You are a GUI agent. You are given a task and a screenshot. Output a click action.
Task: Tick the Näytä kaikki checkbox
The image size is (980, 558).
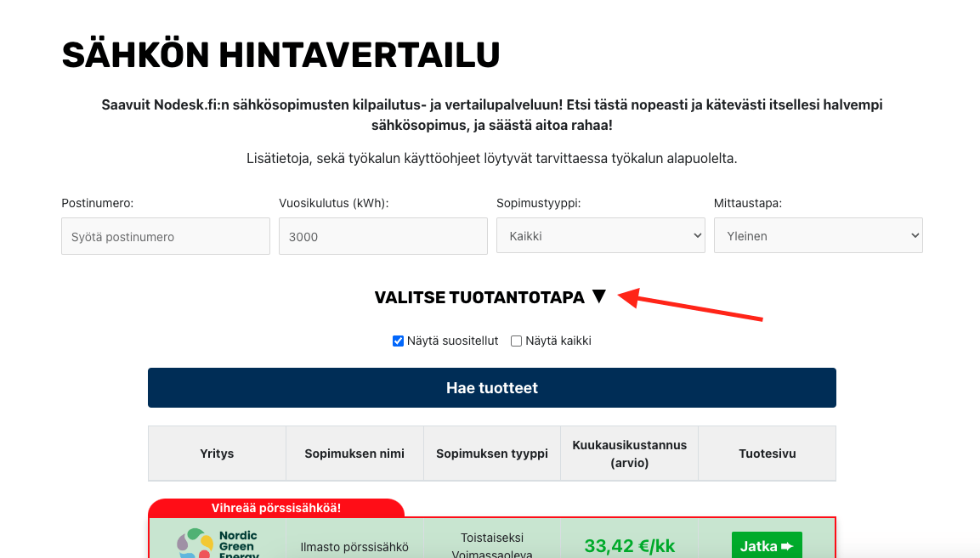516,341
